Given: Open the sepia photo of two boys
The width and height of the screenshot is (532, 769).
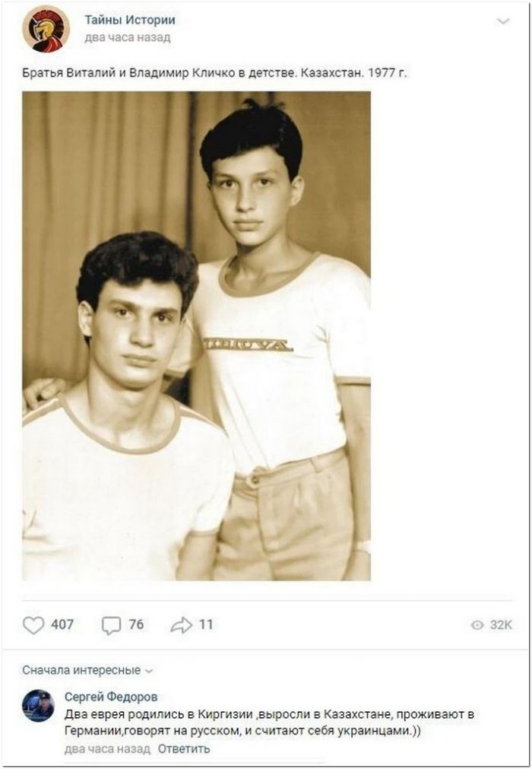Looking at the screenshot, I should (196, 336).
